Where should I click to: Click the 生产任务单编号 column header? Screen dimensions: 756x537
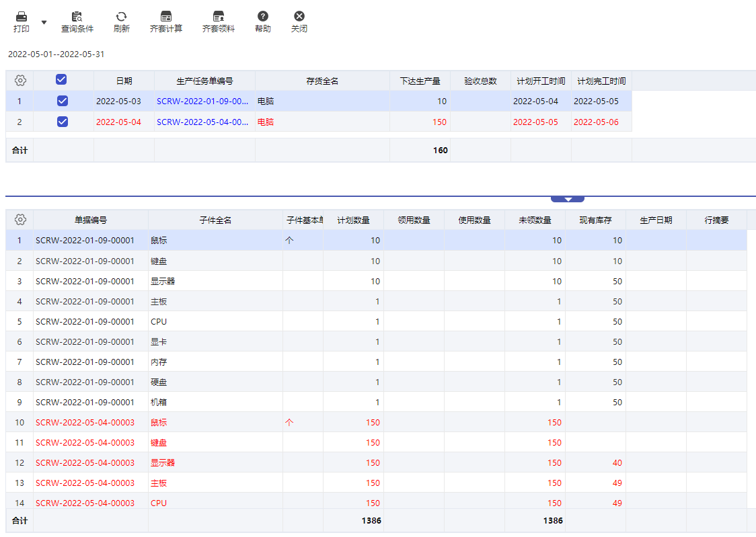point(204,81)
